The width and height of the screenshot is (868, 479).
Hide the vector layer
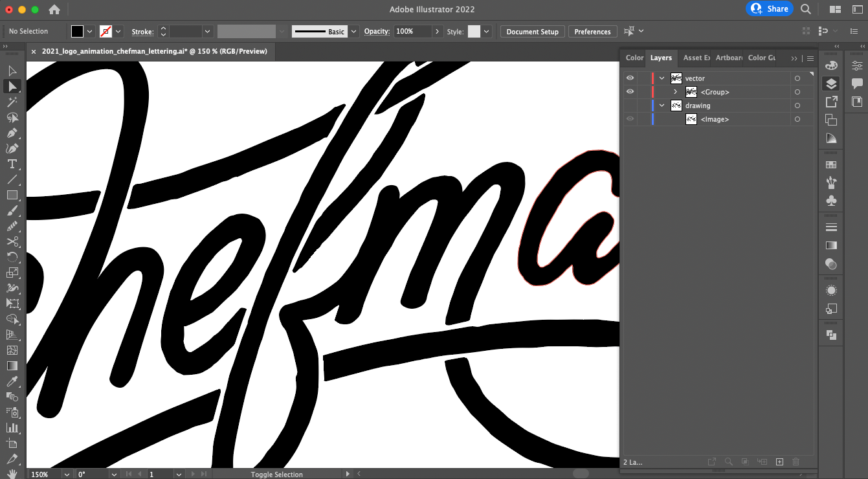click(630, 78)
